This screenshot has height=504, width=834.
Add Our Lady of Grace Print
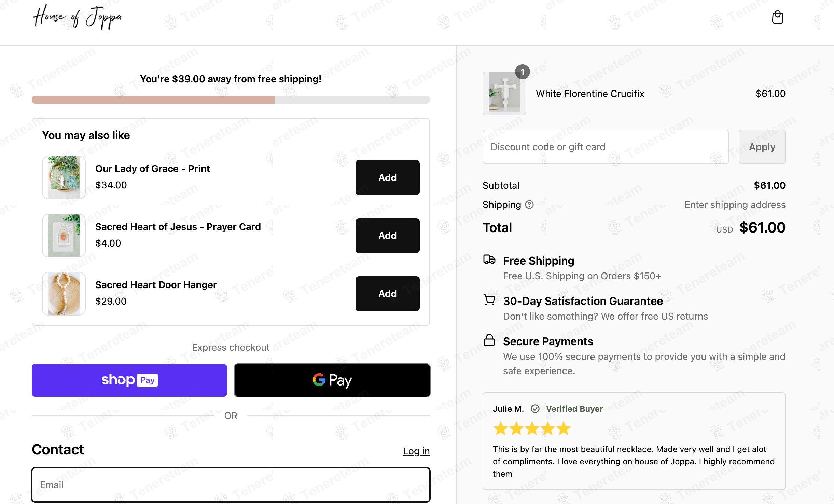[387, 178]
